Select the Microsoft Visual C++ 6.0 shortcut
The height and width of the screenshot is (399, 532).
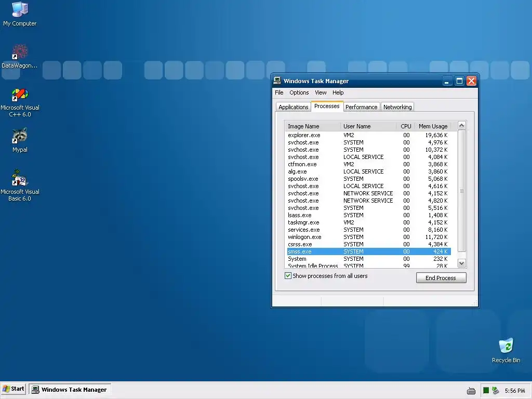(20, 102)
